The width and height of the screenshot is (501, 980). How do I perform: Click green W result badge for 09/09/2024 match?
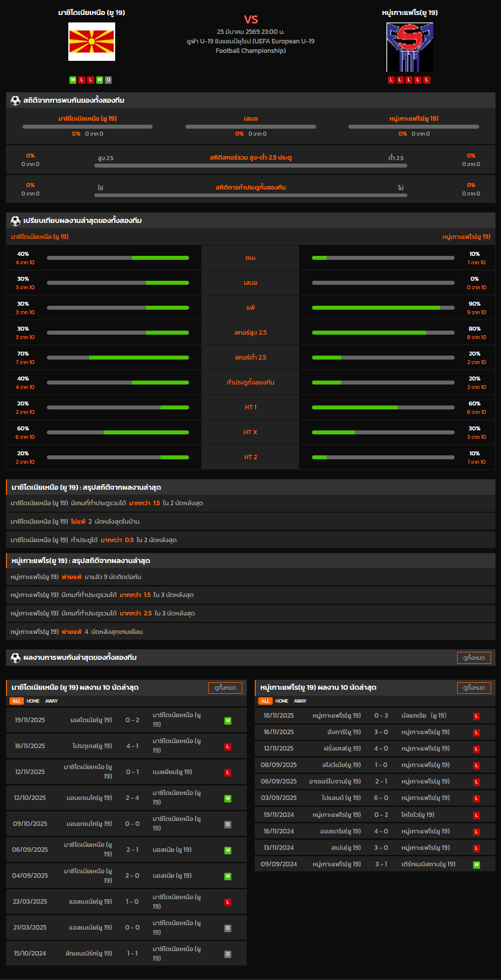coord(477,865)
